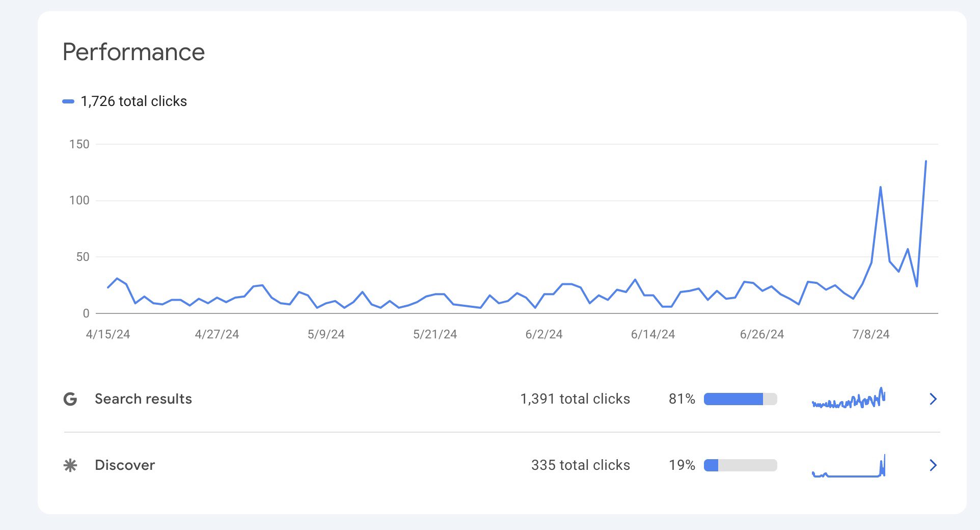Click the Search results row label
This screenshot has width=980, height=530.
pyautogui.click(x=143, y=399)
